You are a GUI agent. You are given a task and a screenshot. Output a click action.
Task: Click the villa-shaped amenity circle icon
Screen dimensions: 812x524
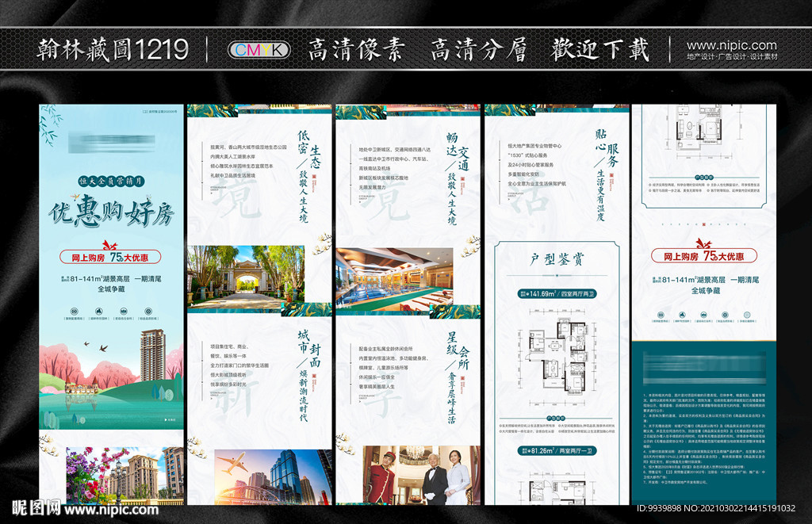pos(98,311)
